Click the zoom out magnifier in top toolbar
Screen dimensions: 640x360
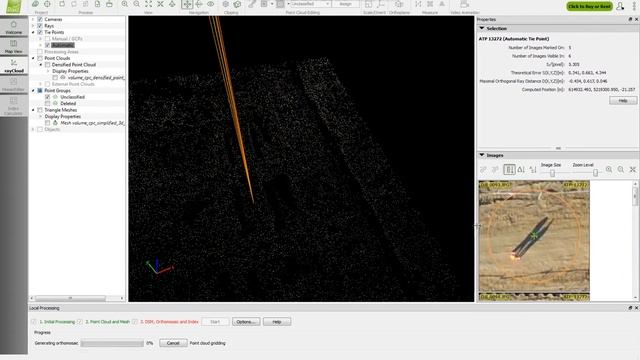click(x=136, y=4)
